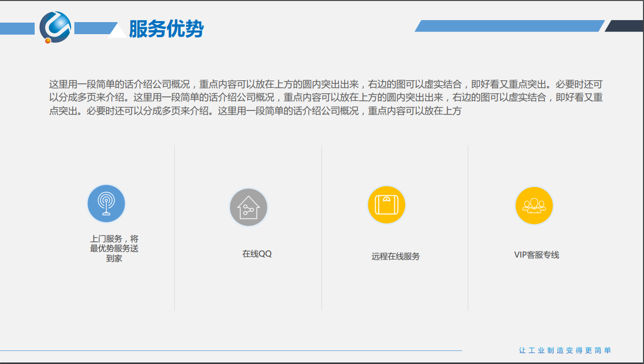Click the 在线QQ label
The image size is (644, 364).
pyautogui.click(x=257, y=254)
